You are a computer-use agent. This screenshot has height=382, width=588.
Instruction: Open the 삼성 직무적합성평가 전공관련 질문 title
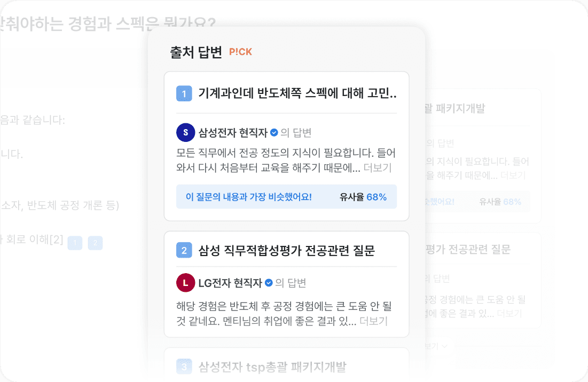pos(287,250)
